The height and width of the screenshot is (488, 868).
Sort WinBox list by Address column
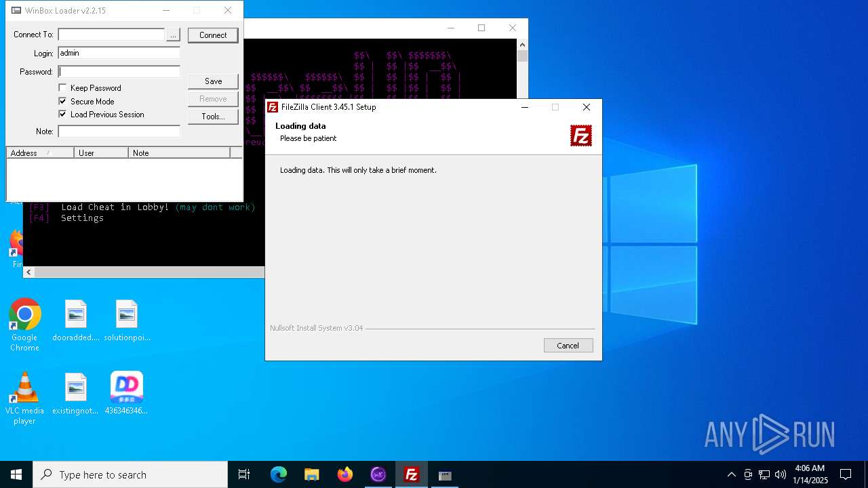(x=41, y=153)
